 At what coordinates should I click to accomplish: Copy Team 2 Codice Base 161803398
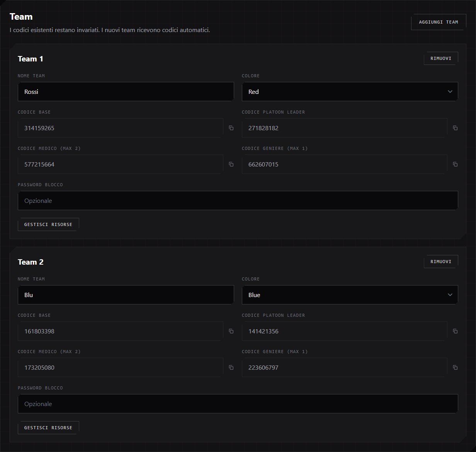(231, 331)
